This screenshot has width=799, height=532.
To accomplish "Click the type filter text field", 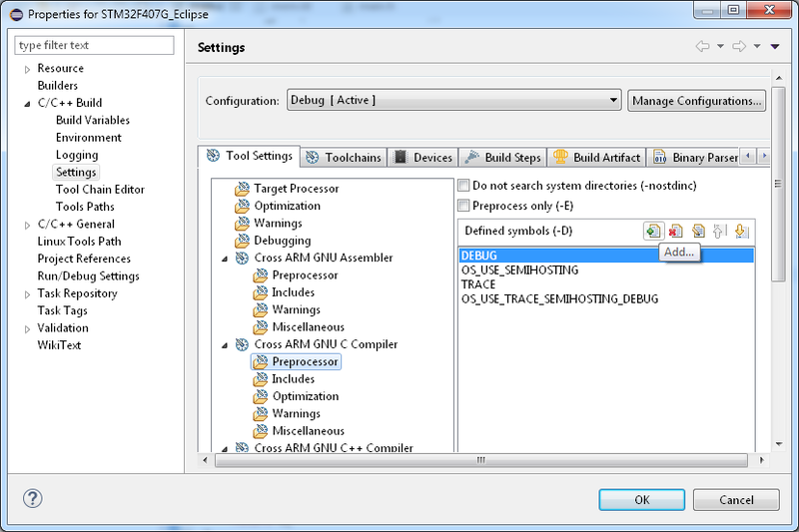I will click(x=95, y=46).
